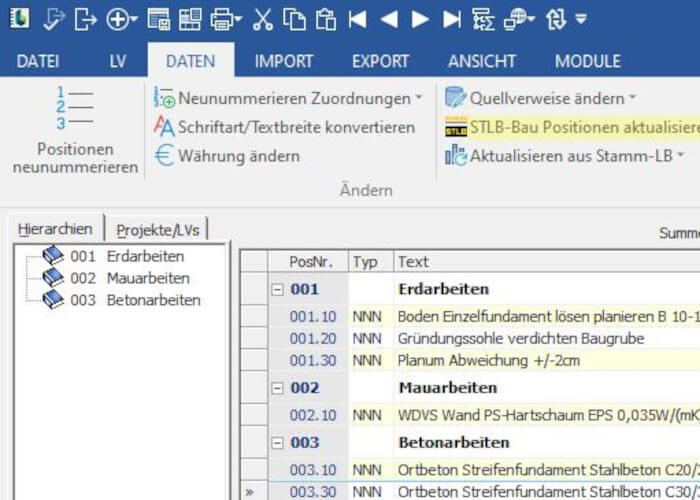This screenshot has width=700, height=500.
Task: Switch to the IMPORT ribbon tab
Action: point(284,61)
